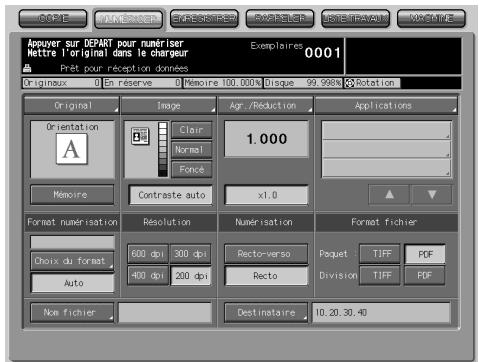The width and height of the screenshot is (479, 362).
Task: Click the Exemplaires 0001 counter
Action: (x=295, y=51)
